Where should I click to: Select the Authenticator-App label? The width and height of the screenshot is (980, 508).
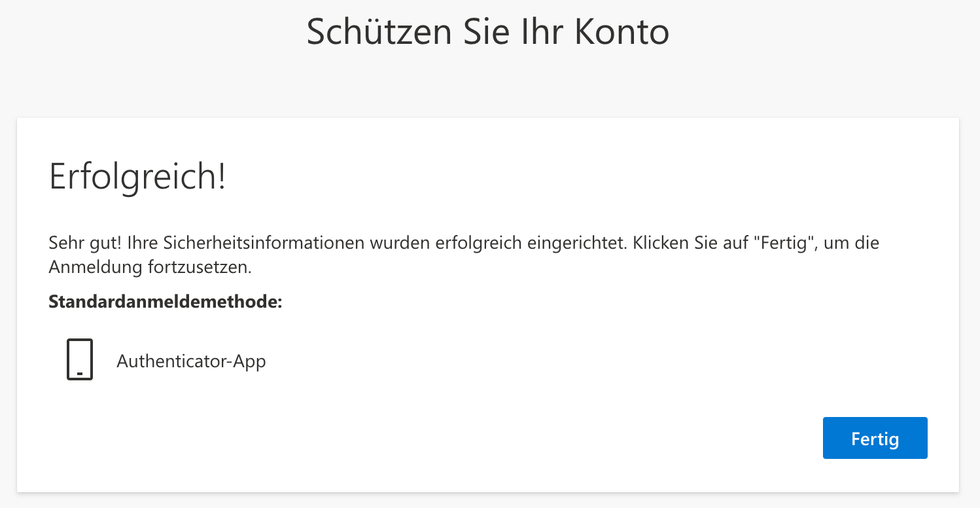[191, 361]
